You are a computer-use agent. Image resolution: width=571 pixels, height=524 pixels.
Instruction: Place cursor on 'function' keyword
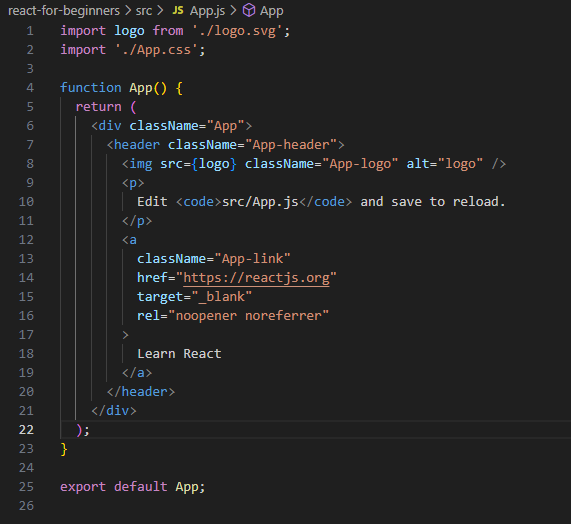[x=91, y=88]
